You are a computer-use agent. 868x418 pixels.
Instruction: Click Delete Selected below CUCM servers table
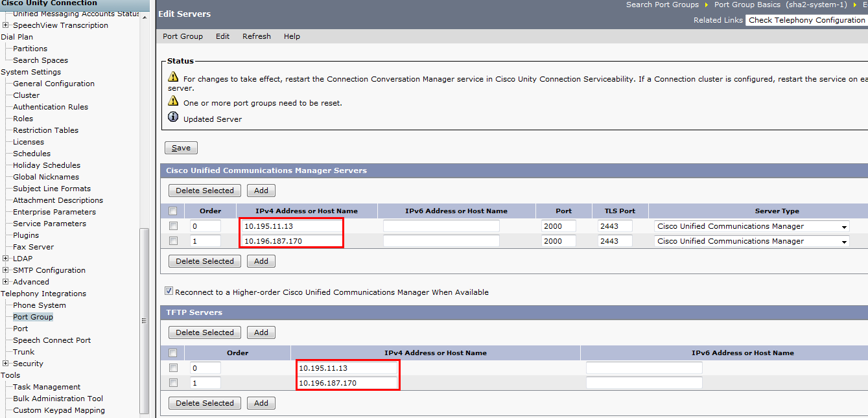(205, 261)
